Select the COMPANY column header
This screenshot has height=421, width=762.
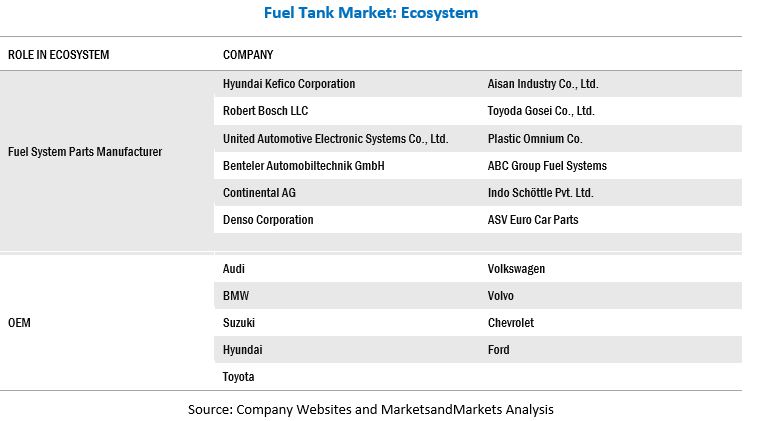tap(248, 55)
